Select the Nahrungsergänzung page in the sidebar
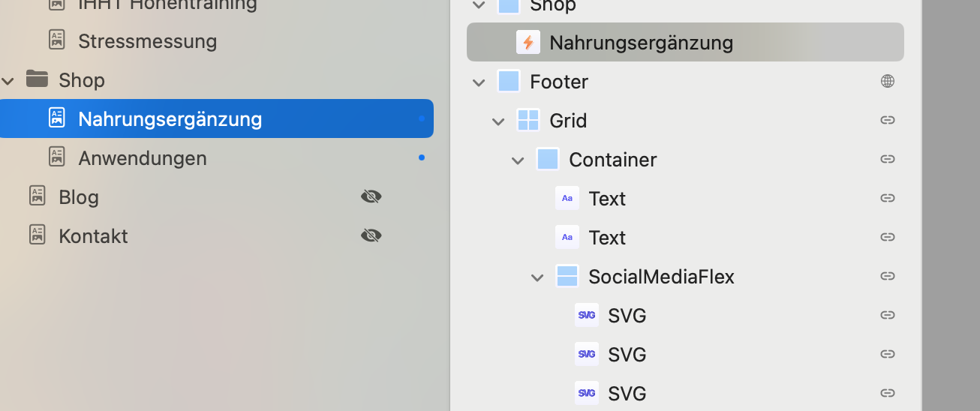 (170, 118)
